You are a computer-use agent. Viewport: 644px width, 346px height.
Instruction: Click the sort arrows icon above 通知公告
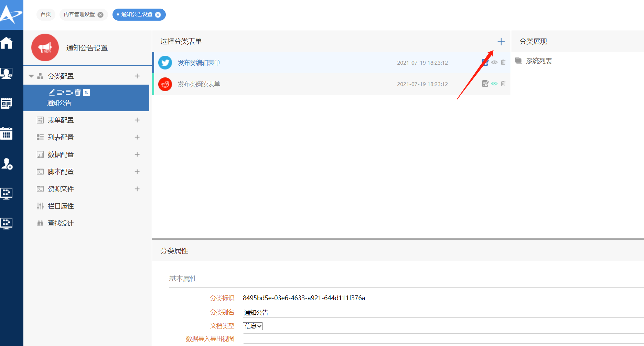click(x=86, y=92)
